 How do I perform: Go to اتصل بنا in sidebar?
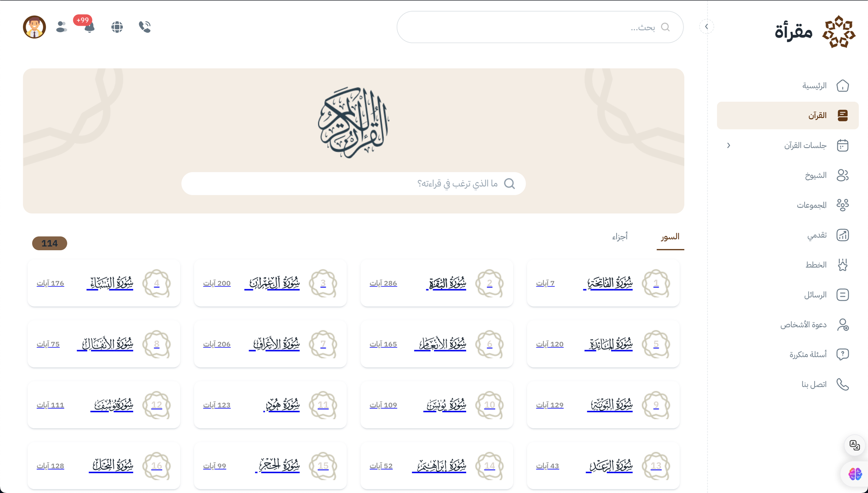[814, 384]
